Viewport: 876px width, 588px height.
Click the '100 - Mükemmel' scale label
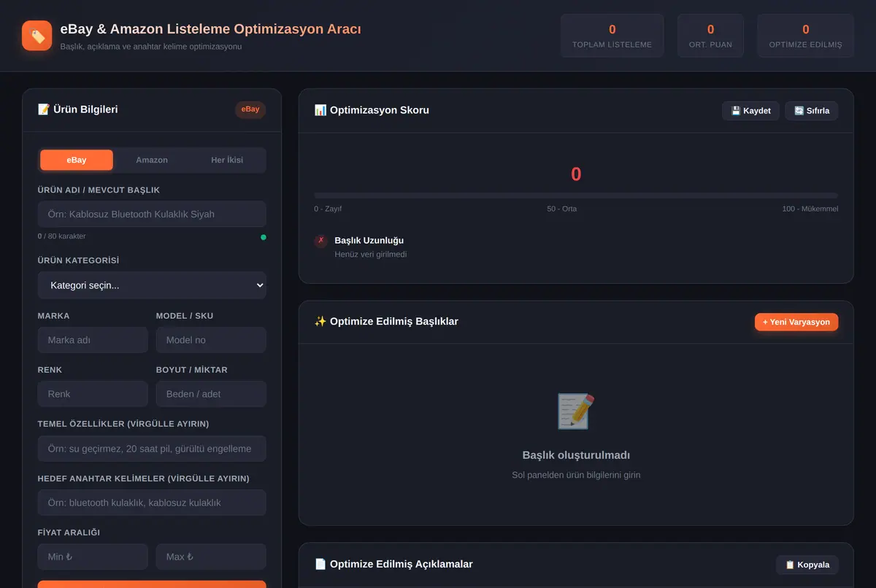pos(810,209)
